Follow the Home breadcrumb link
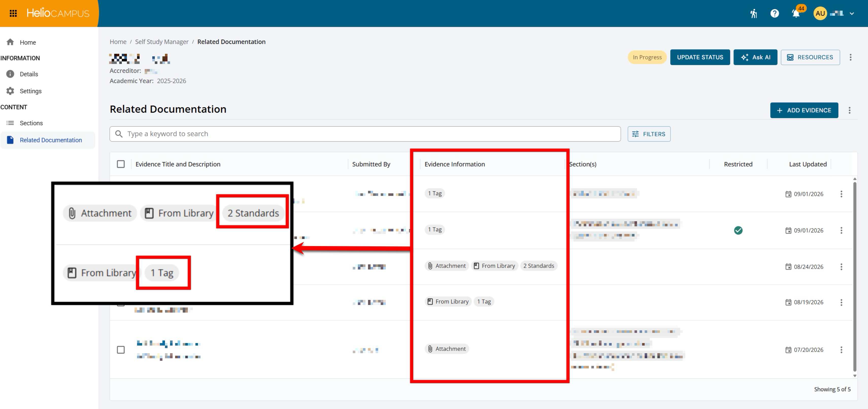 click(x=118, y=41)
